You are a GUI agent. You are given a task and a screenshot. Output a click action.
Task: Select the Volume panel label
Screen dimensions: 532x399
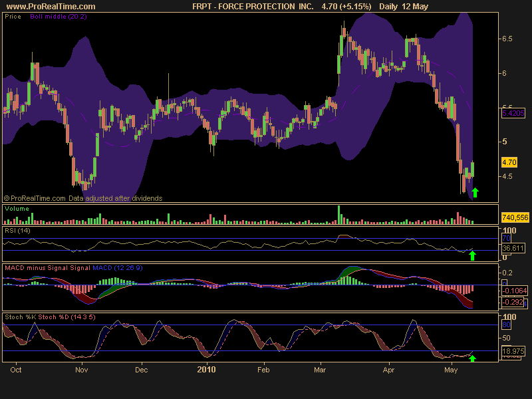point(17,209)
